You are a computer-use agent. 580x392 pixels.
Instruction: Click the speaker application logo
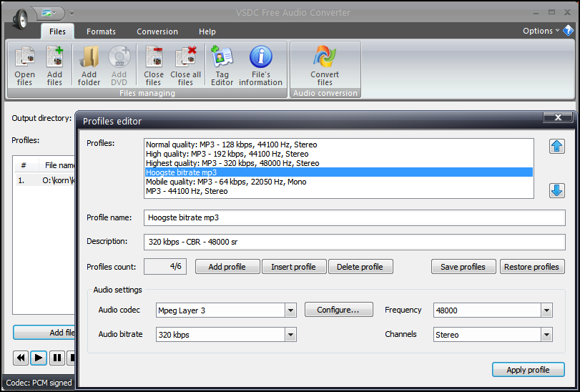20,19
